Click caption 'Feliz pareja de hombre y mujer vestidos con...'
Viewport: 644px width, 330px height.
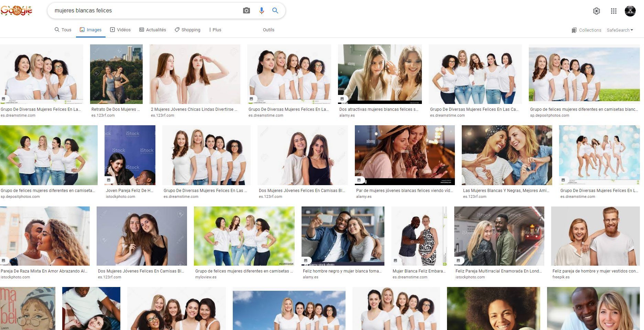(x=595, y=271)
